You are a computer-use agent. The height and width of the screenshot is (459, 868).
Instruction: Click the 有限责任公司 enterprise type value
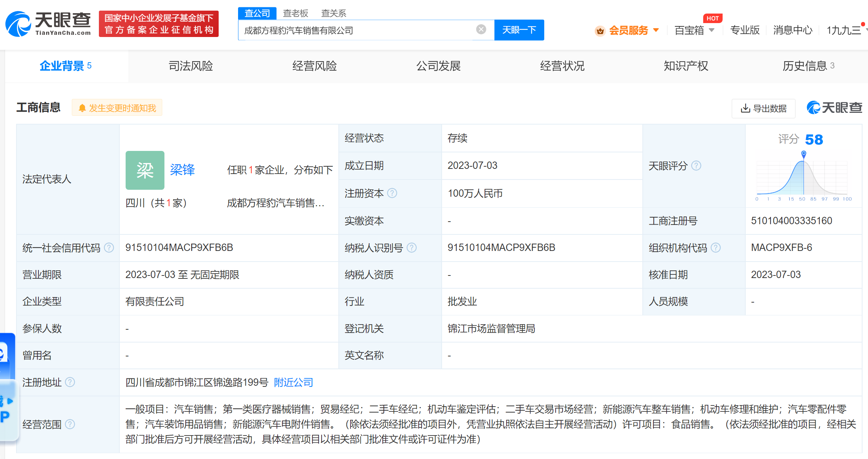coord(155,301)
